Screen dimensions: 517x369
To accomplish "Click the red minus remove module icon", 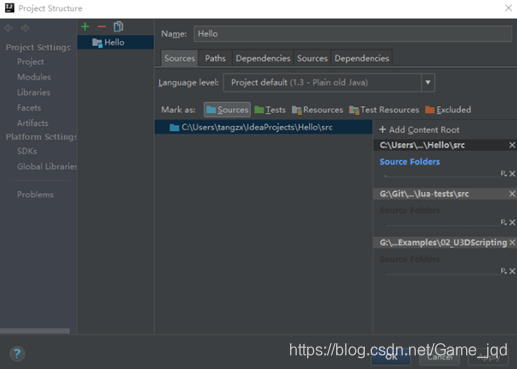I will 102,27.
